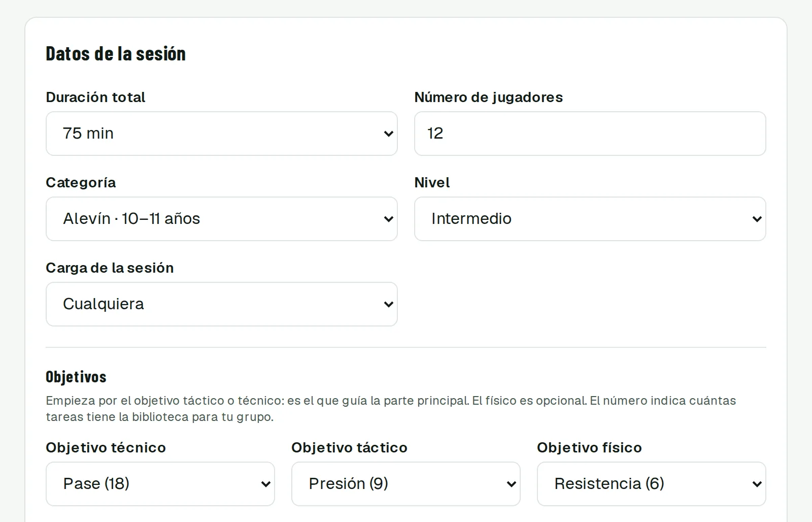Click the 'Datos de la sesión' heading
Image resolution: width=812 pixels, height=522 pixels.
pyautogui.click(x=116, y=54)
